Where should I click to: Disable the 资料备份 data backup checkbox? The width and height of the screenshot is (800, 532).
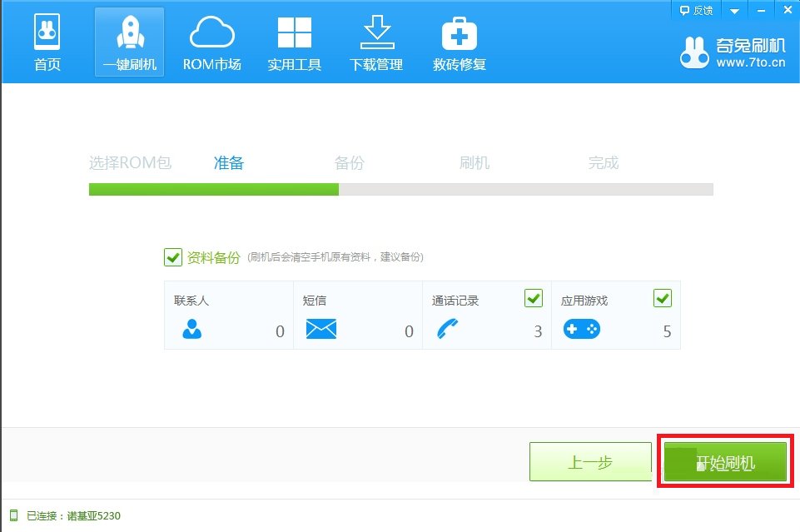(171, 257)
